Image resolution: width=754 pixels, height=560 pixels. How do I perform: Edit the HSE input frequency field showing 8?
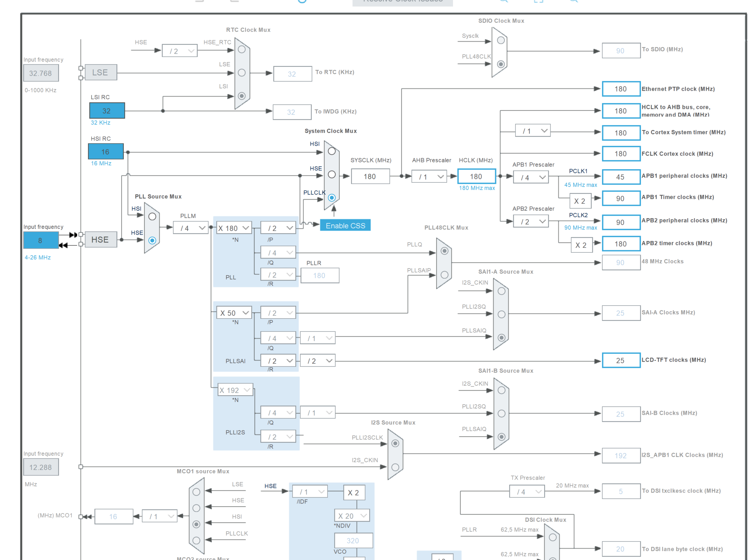[x=41, y=240]
